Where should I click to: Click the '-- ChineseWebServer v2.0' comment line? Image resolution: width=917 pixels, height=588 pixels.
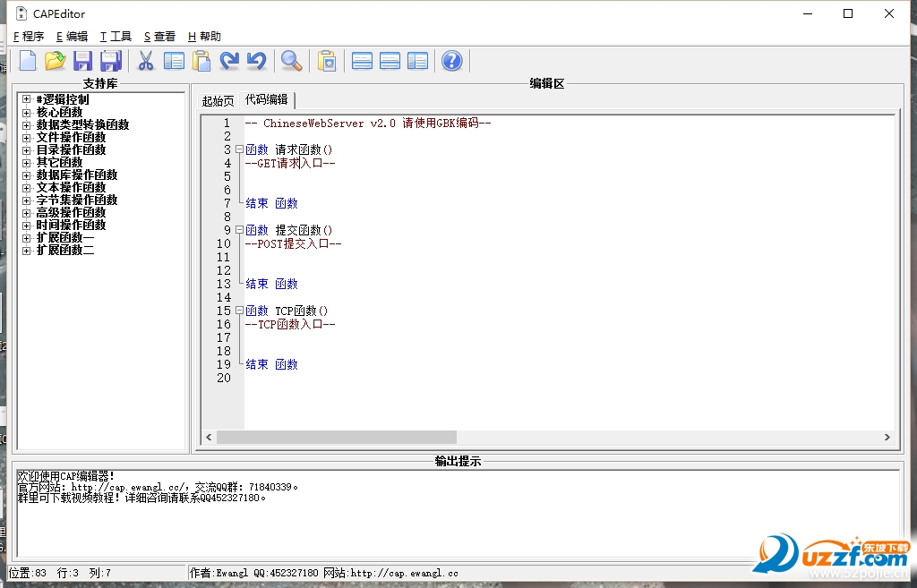click(368, 124)
